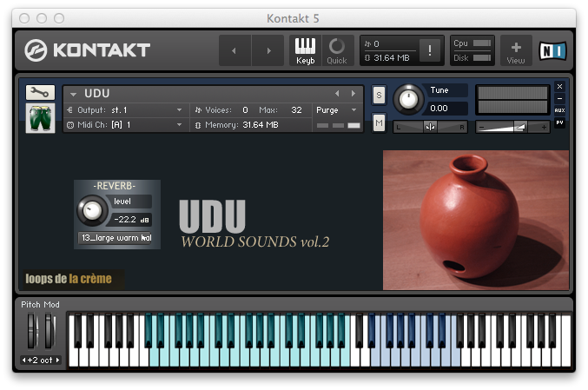Increase keyboard octave with right arrow
The image size is (588, 390).
coord(57,360)
